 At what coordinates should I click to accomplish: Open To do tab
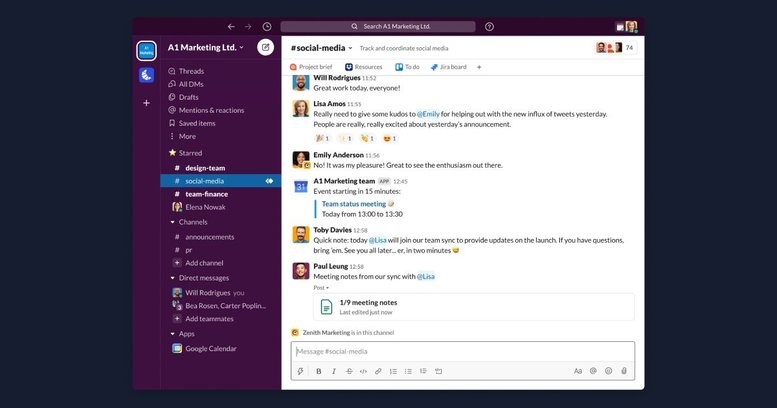(407, 67)
